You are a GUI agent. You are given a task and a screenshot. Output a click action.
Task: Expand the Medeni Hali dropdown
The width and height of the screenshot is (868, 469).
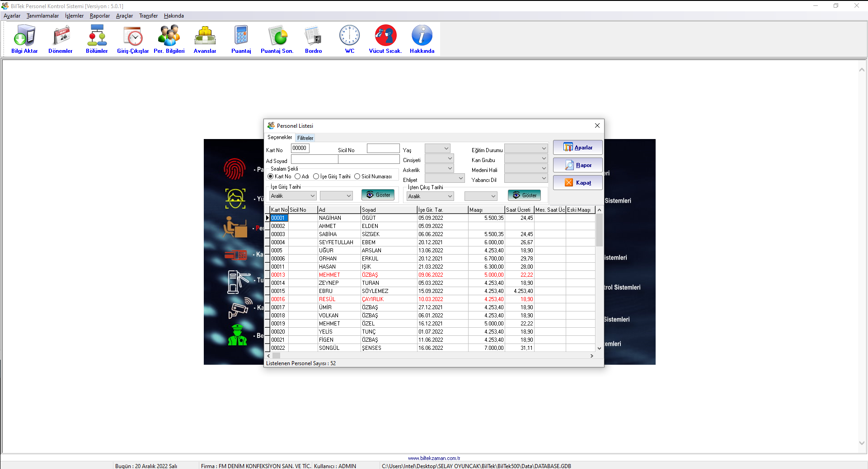pyautogui.click(x=526, y=168)
